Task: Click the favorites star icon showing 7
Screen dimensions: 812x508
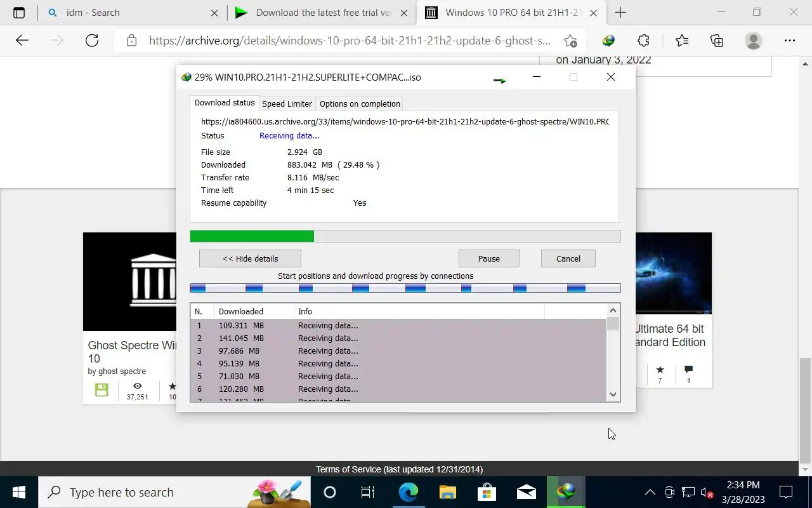Action: pyautogui.click(x=660, y=370)
